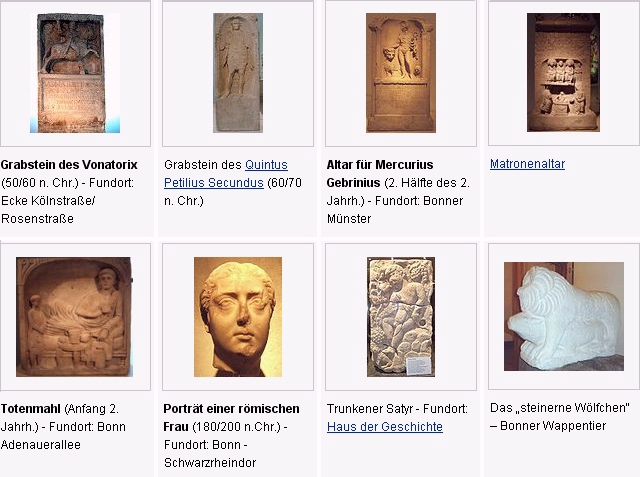Image resolution: width=640 pixels, height=477 pixels.
Task: Click the Porträt einer römischen Frau caption
Action: [231, 418]
